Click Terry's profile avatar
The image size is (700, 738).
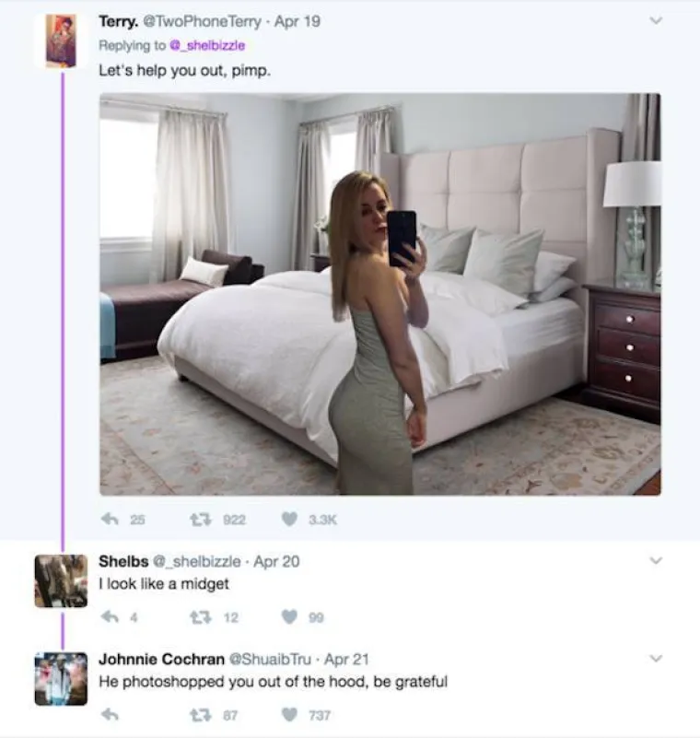tap(62, 41)
